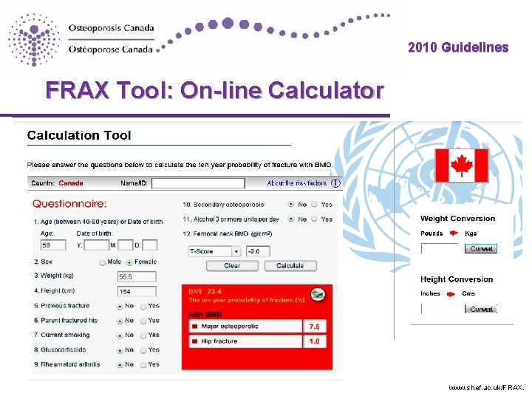Click the BMI 23.4 text
This screenshot has height=399, width=532.
point(205,291)
